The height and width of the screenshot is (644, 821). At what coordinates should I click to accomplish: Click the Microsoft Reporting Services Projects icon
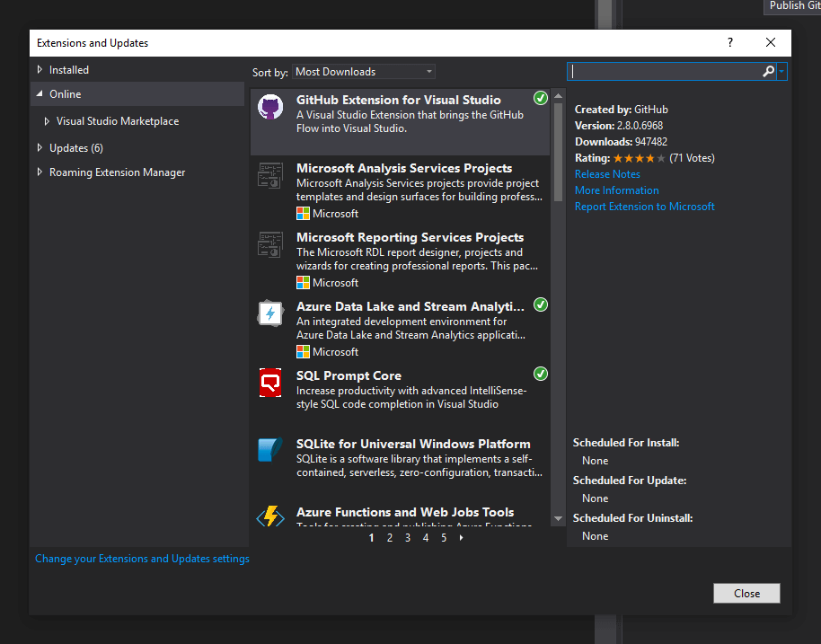tap(270, 244)
